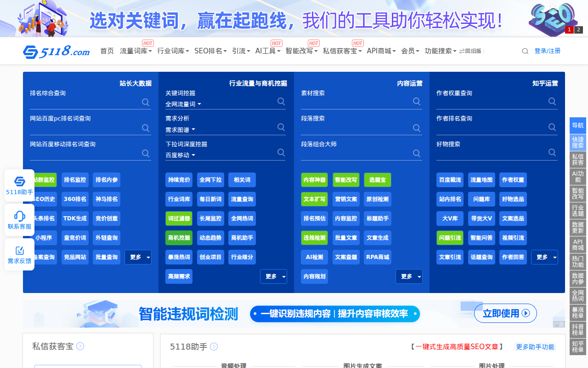The image size is (588, 368).
Task: Focus 排名综合查询 input field
Action: click(x=85, y=103)
